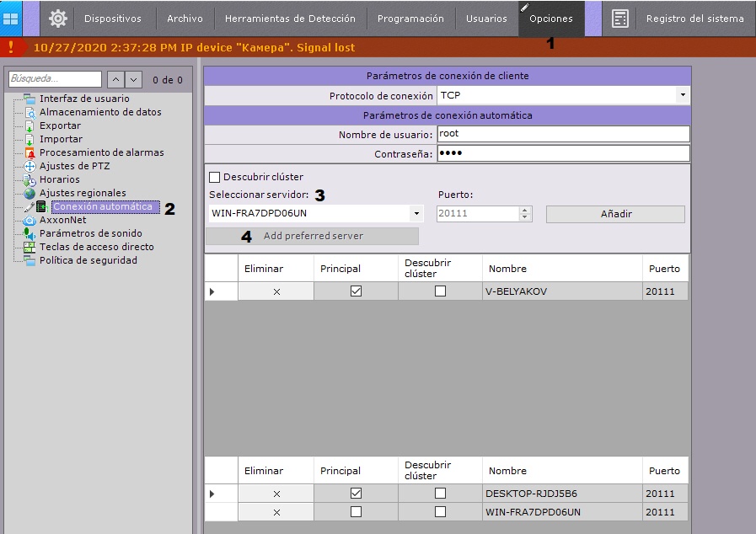Click the Nombre de usuario input field
The image size is (756, 534).
(x=563, y=134)
